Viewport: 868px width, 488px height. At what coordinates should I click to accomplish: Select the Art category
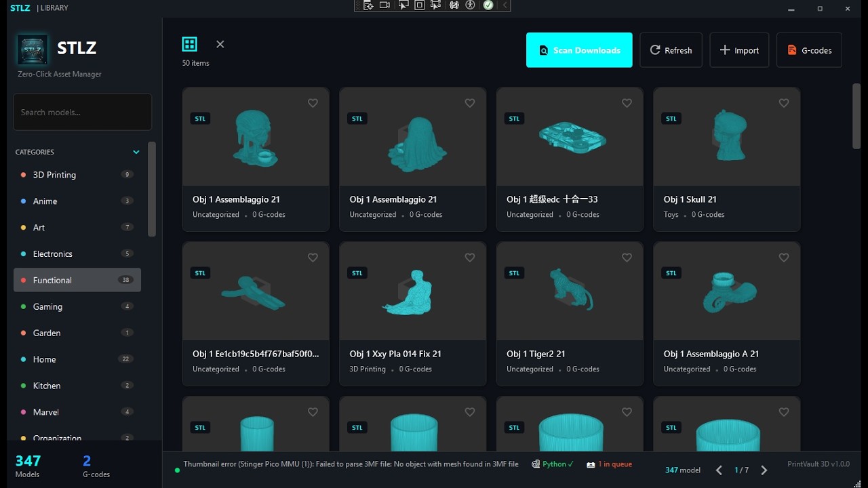coord(77,228)
